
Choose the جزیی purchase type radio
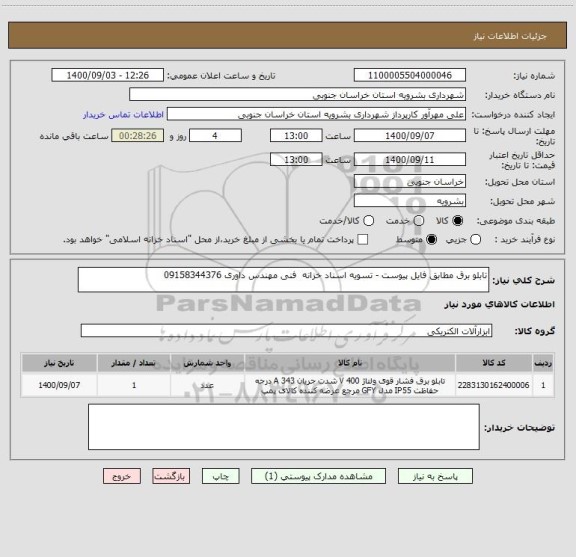[x=475, y=240]
